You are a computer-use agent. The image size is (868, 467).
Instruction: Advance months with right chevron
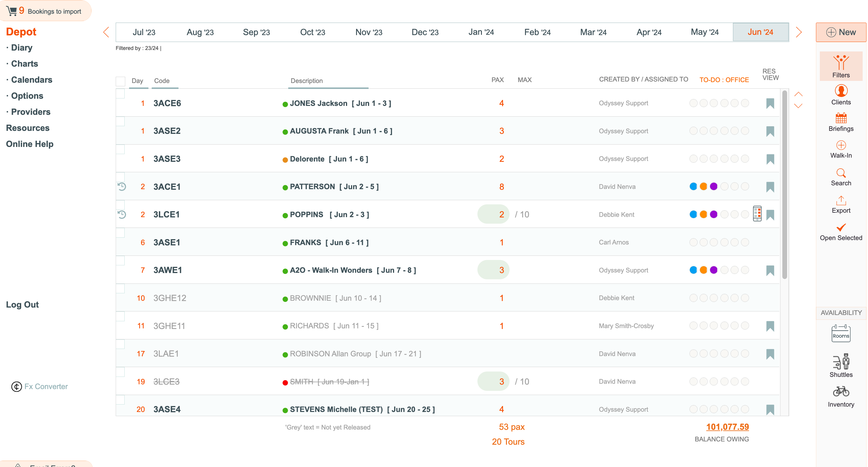click(798, 32)
